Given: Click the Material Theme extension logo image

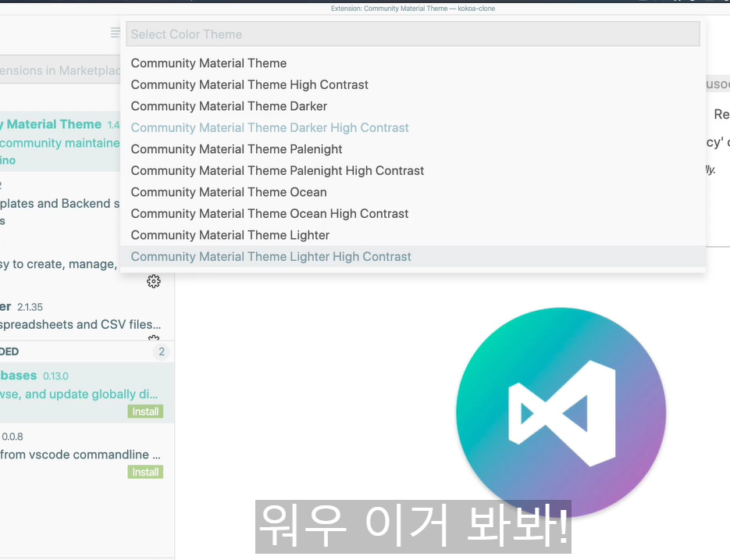Looking at the screenshot, I should pyautogui.click(x=561, y=413).
